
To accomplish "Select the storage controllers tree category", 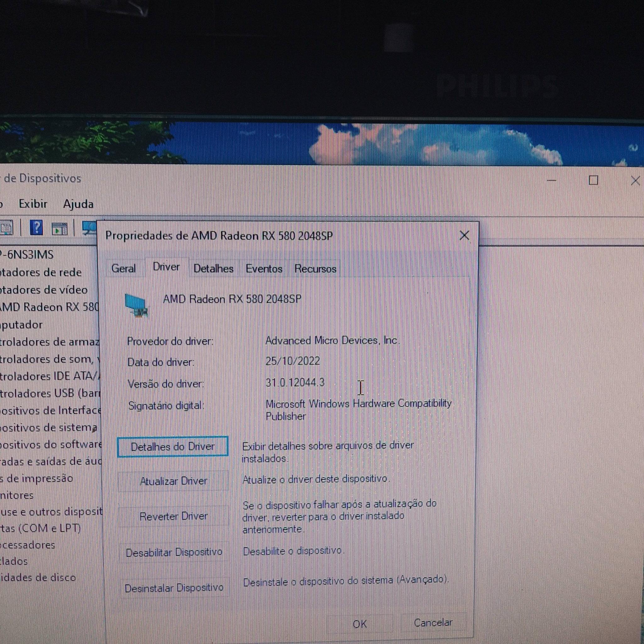I will 50,342.
